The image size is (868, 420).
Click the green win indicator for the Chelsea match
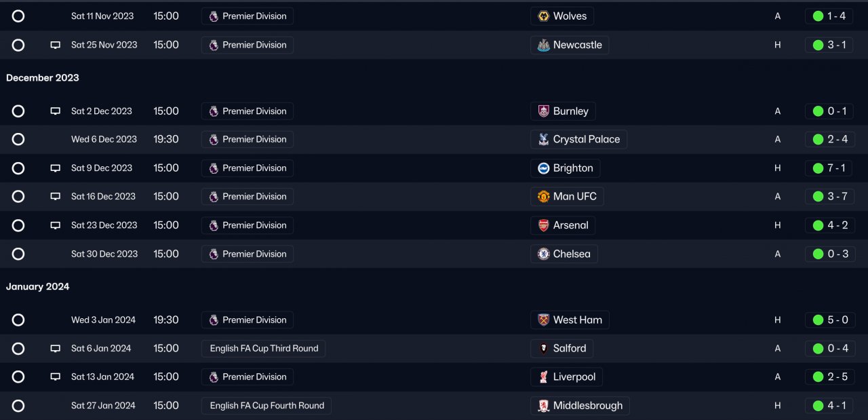point(818,254)
